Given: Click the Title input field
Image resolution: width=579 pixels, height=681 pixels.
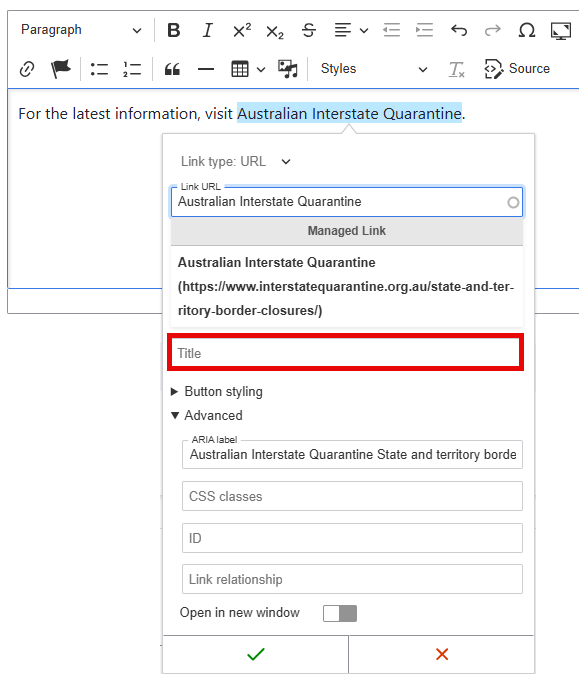Looking at the screenshot, I should 346,353.
